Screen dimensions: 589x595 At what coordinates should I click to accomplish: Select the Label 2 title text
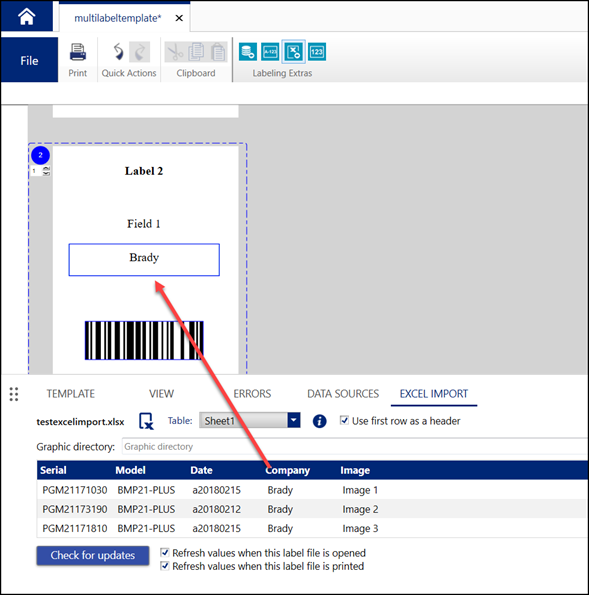(144, 171)
